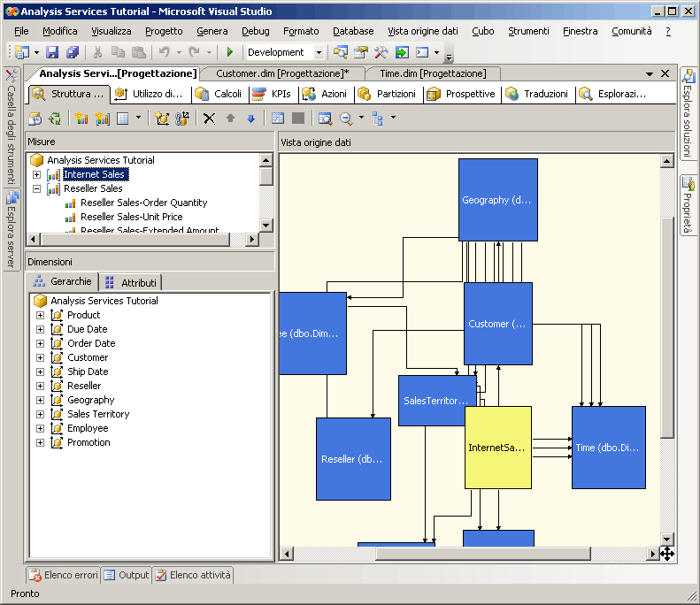Click the New Project icon
This screenshot has height=605, width=700.
click(22, 52)
